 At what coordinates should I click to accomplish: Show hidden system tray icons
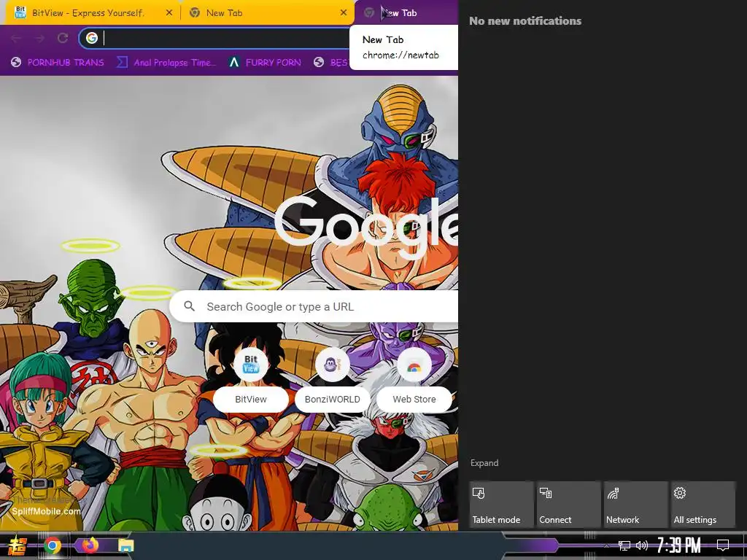(x=606, y=545)
